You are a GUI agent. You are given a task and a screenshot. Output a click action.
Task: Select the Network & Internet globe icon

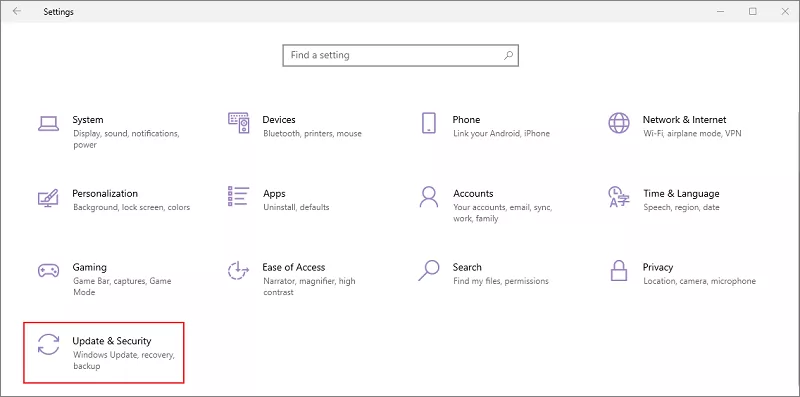pyautogui.click(x=619, y=123)
